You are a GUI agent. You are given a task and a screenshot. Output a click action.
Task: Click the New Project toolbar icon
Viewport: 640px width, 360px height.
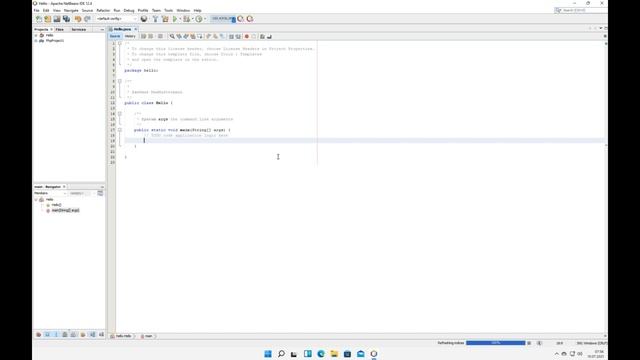pos(48,19)
